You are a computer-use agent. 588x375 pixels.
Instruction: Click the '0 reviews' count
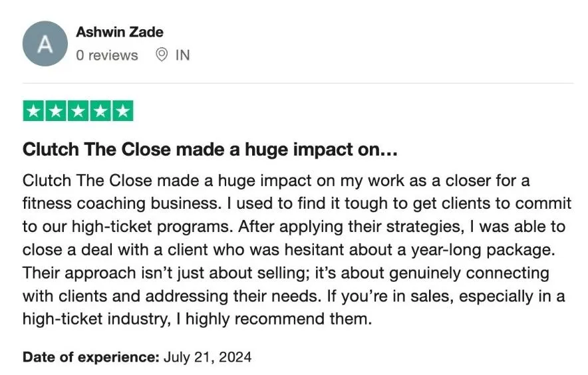pyautogui.click(x=106, y=55)
